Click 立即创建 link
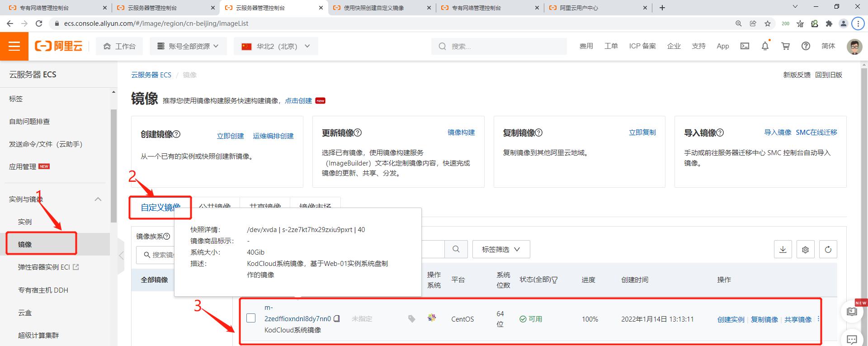 point(230,136)
